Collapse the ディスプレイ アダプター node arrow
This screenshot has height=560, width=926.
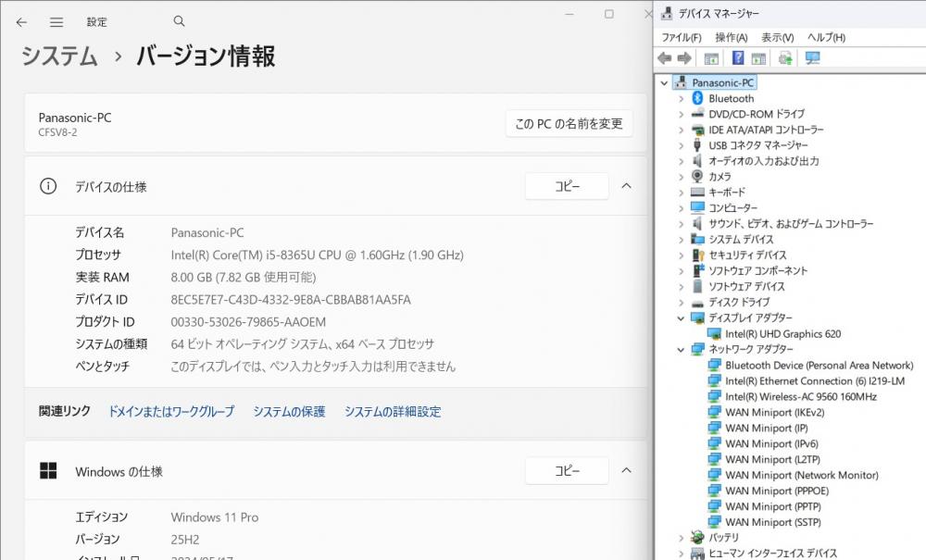(x=681, y=318)
